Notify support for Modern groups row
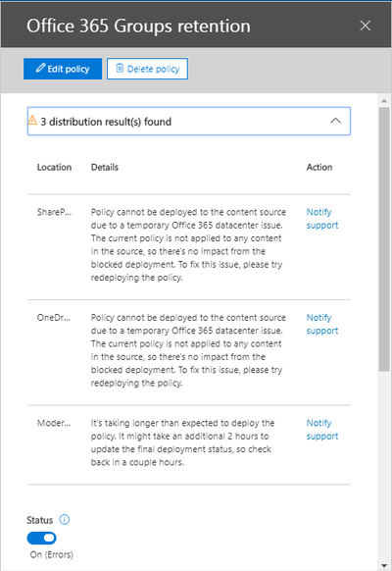This screenshot has height=571, width=392. 322,430
